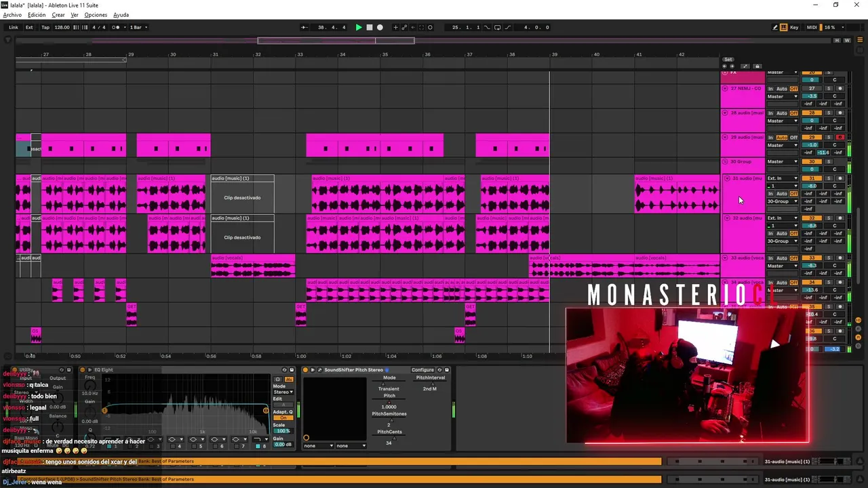Open the Archivo menu
This screenshot has height=488, width=868.
(x=12, y=15)
